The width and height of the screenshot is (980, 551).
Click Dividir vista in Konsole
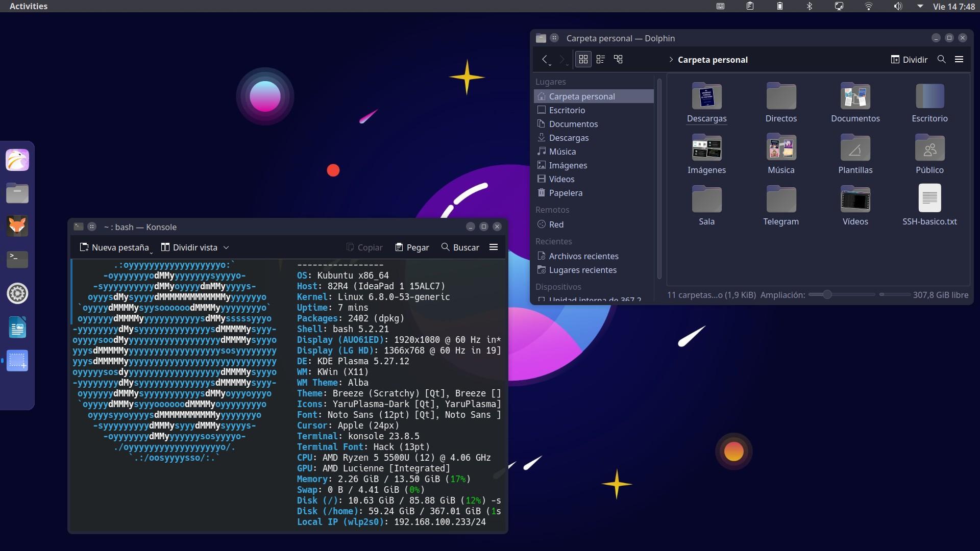coord(189,247)
